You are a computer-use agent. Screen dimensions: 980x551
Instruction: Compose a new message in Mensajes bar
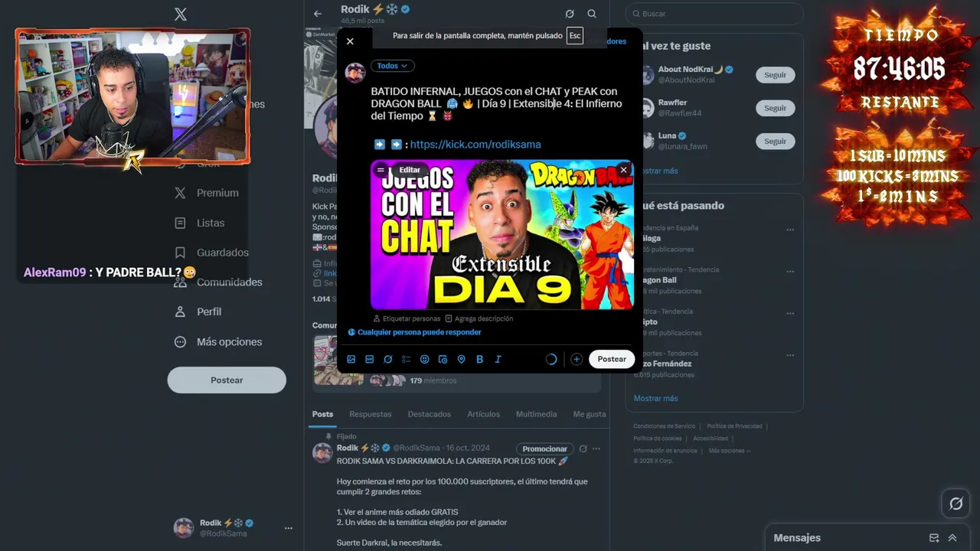pos(934,538)
